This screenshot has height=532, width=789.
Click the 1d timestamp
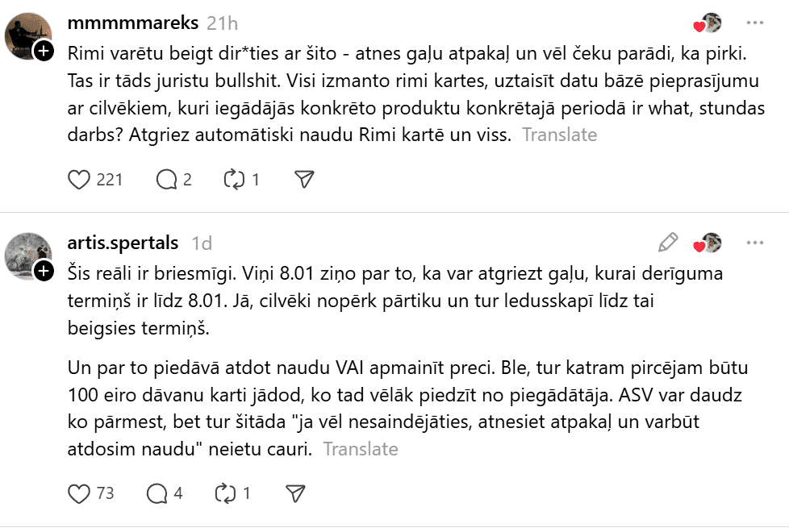(202, 242)
